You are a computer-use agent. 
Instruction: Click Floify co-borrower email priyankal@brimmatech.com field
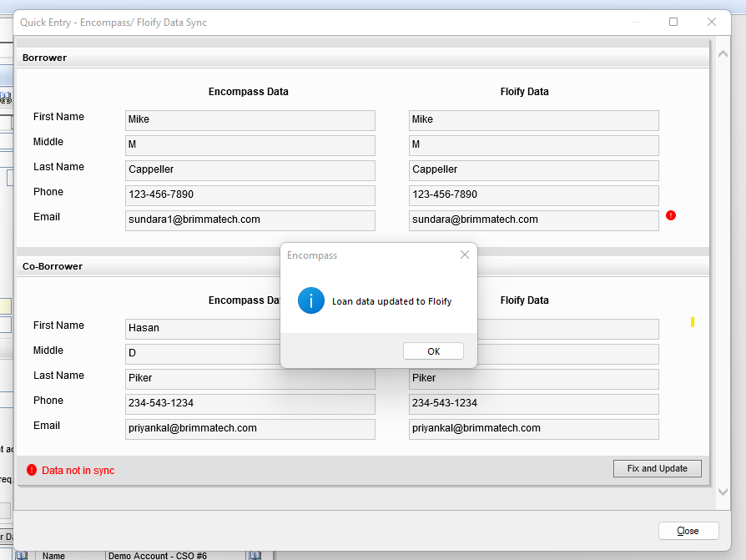point(533,428)
